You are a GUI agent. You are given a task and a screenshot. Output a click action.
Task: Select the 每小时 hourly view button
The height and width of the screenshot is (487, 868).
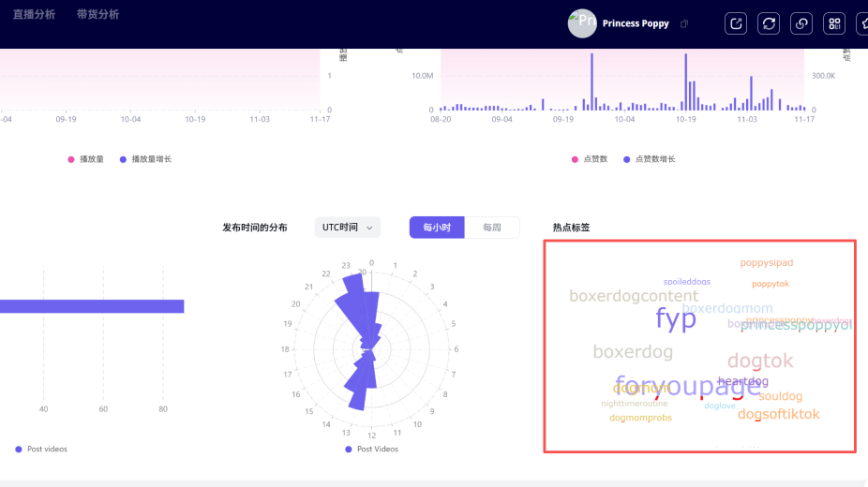437,228
